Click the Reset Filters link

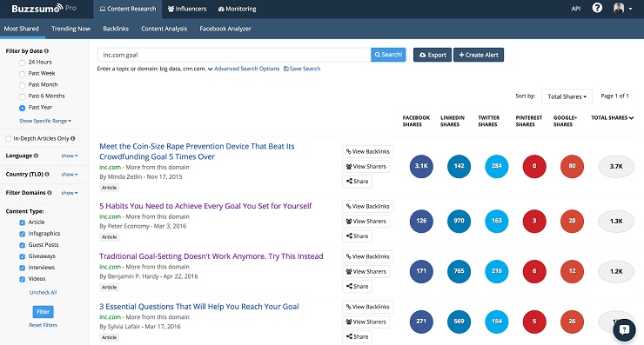tap(44, 325)
